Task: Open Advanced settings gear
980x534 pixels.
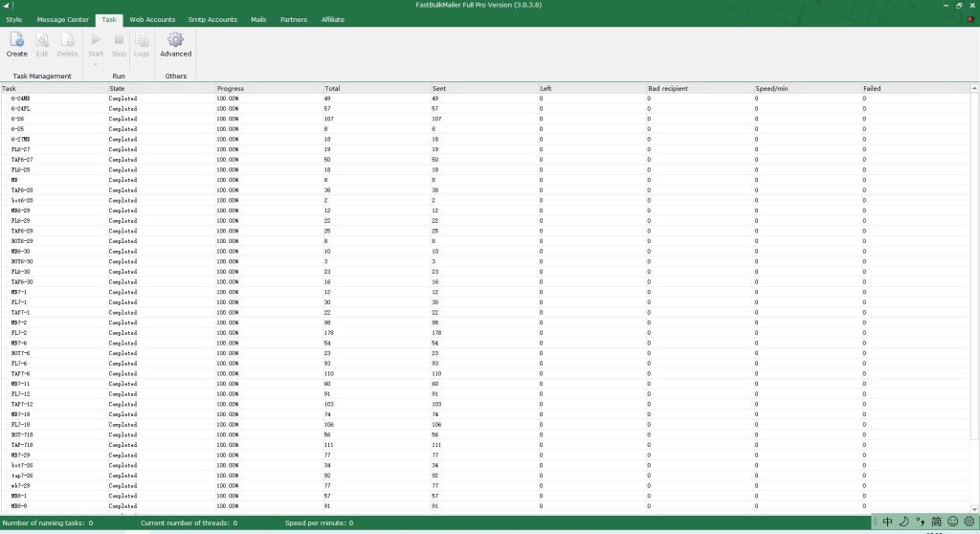Action: pyautogui.click(x=175, y=43)
